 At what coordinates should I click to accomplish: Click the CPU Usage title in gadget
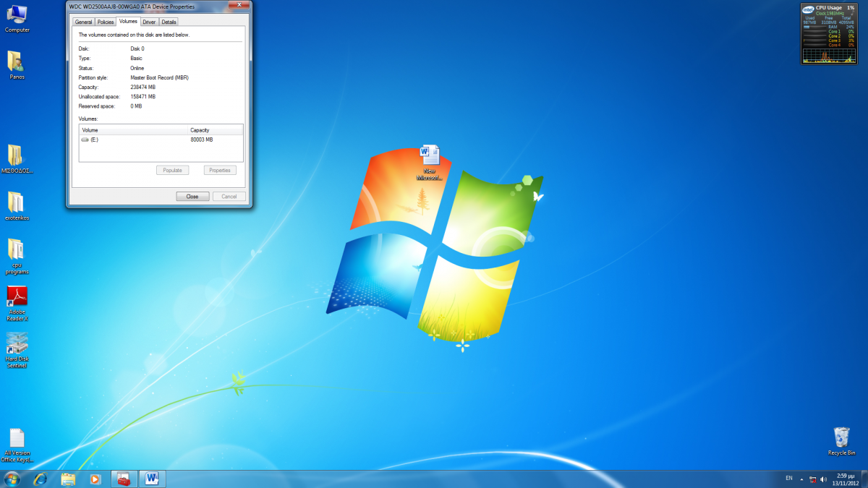[829, 7]
